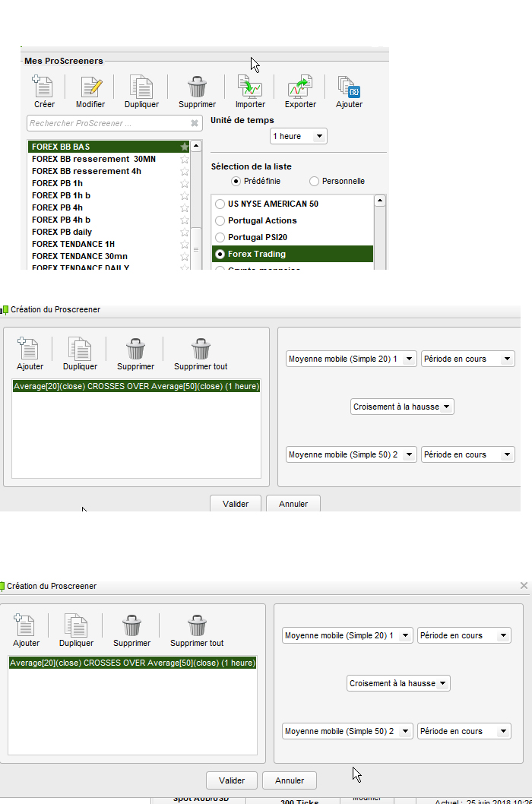Open Moyenne mobile (Simple 50) 2 dropdown, upper window
Image resolution: width=532 pixels, height=804 pixels.
click(x=351, y=454)
